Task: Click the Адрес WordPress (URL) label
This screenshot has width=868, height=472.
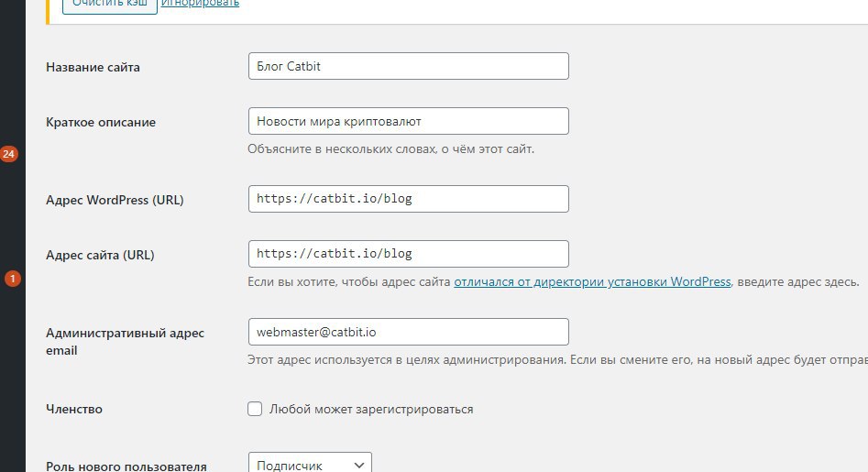Action: tap(115, 200)
